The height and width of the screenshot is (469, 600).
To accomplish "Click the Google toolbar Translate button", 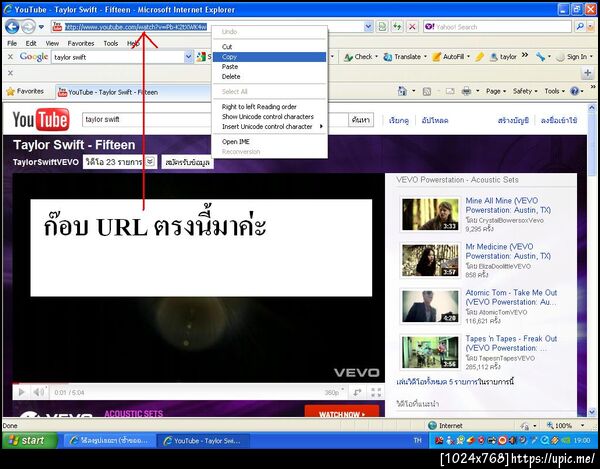I will (x=405, y=57).
